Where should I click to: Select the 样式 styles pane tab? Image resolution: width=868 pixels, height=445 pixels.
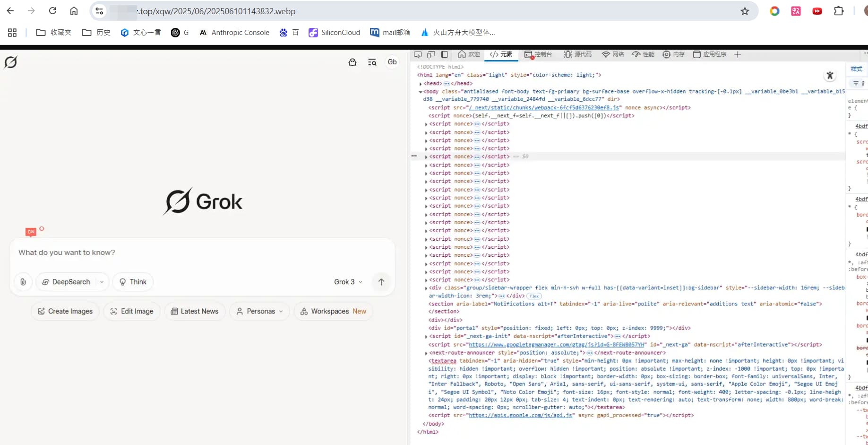pyautogui.click(x=857, y=69)
